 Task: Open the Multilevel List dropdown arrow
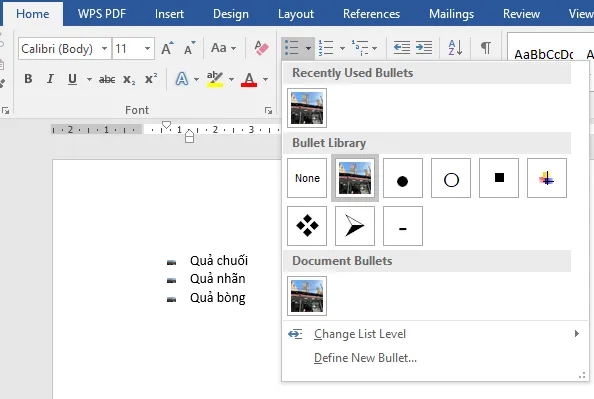[x=374, y=48]
